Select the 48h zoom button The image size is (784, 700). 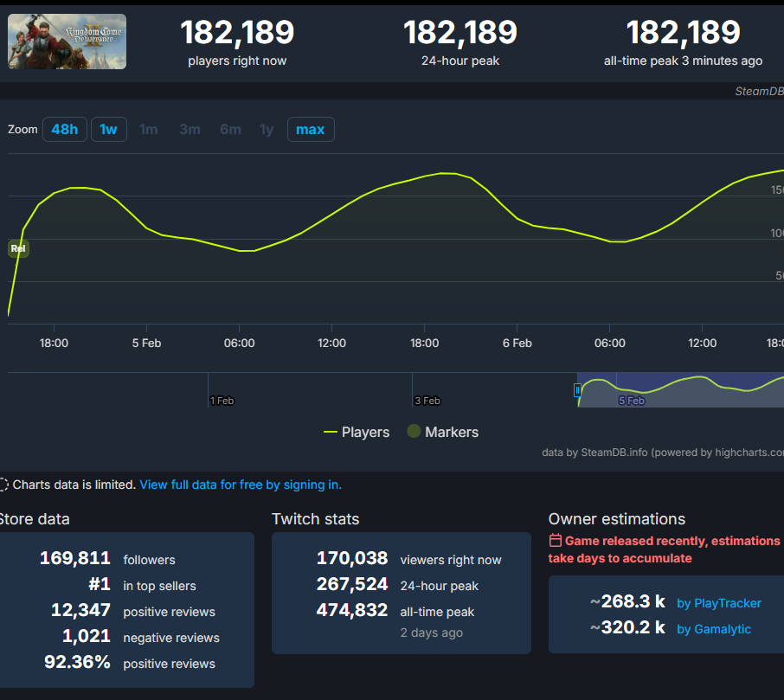click(65, 130)
